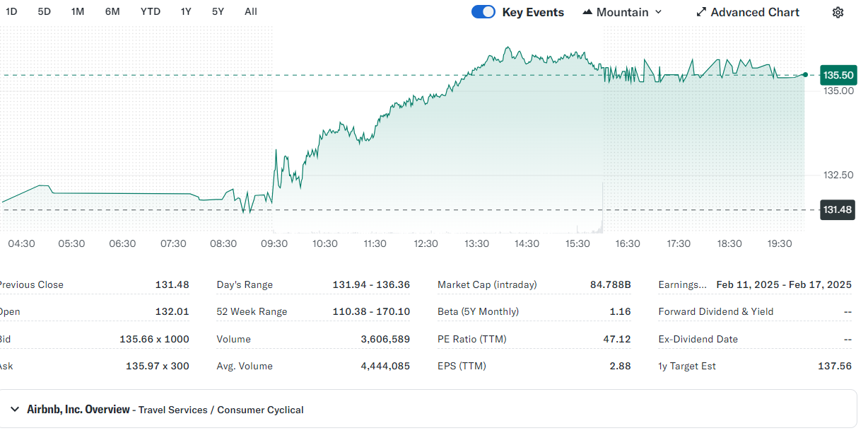Viewport: 868px width, 438px height.
Task: Click the 52 Week Range label
Action: coord(252,311)
